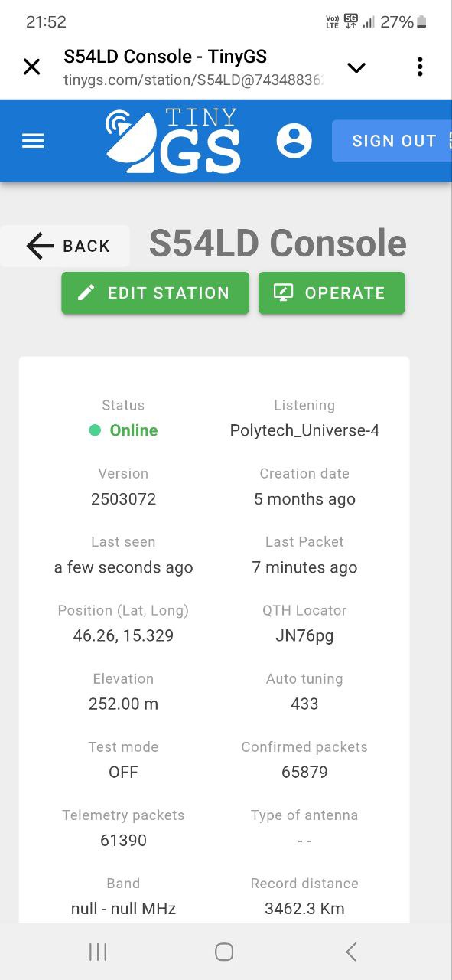The image size is (452, 980).
Task: Select the QTH Locator value JN76pg
Action: (304, 635)
